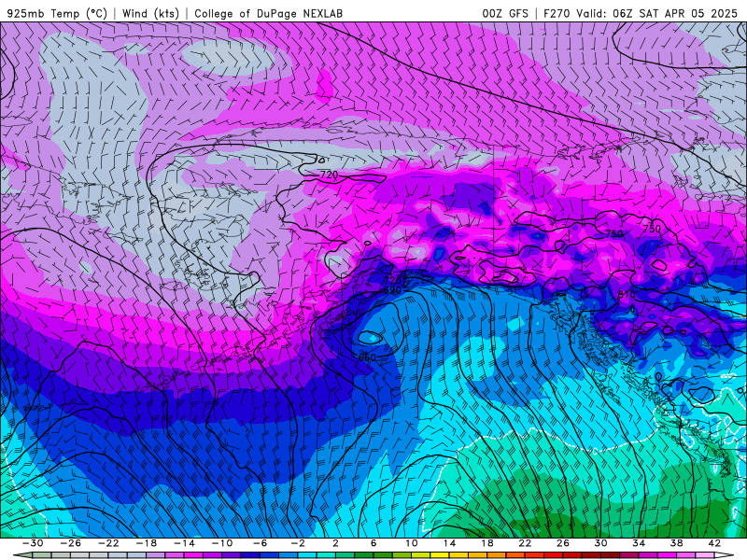Screen dimensions: 747x560
Task: Select the "-22" temperature scale label
Action: tap(108, 543)
